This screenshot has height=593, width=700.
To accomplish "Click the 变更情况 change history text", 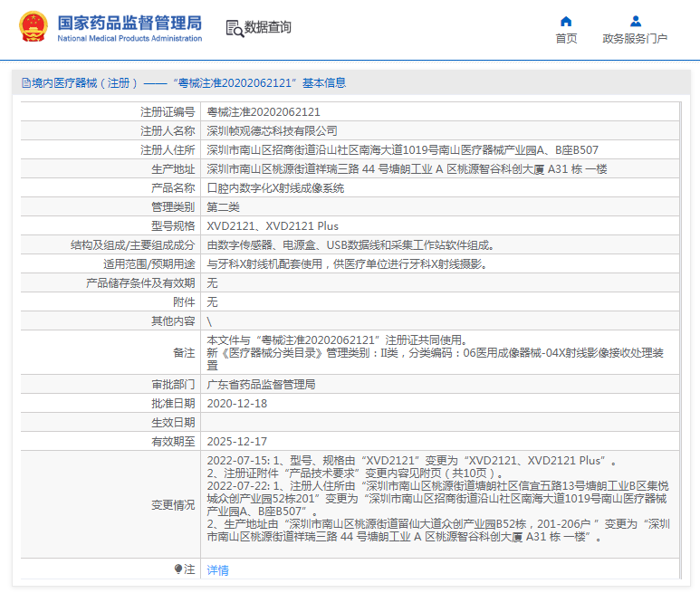I will [x=438, y=499].
